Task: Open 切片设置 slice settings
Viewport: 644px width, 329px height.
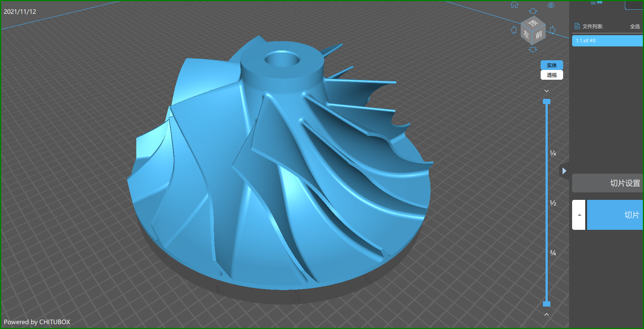Action: click(607, 183)
